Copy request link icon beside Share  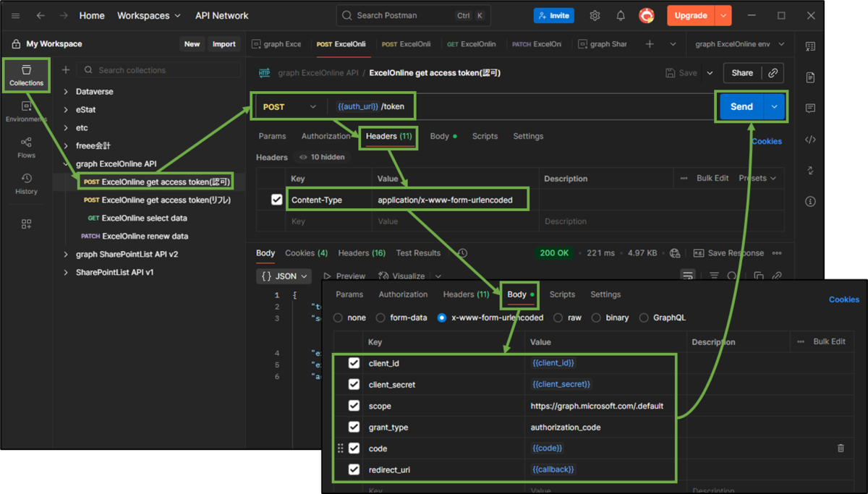click(773, 72)
